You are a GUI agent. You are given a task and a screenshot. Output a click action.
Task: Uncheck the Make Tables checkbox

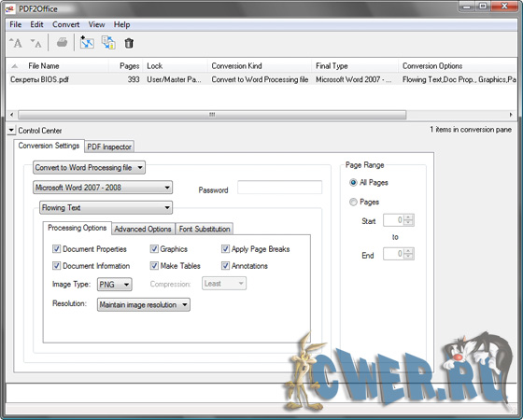[x=154, y=266]
